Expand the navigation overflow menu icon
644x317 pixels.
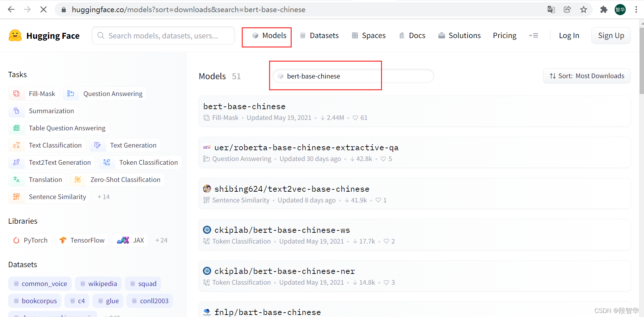(x=533, y=35)
